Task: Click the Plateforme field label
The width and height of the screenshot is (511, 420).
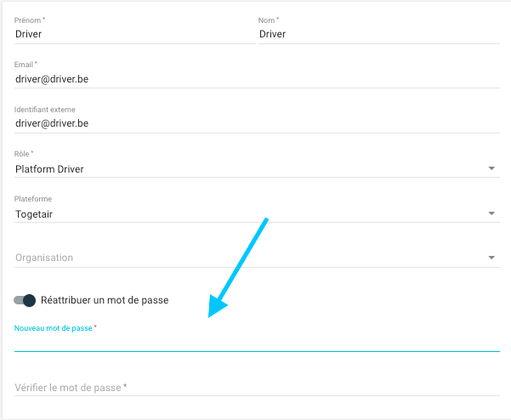Action: point(33,199)
